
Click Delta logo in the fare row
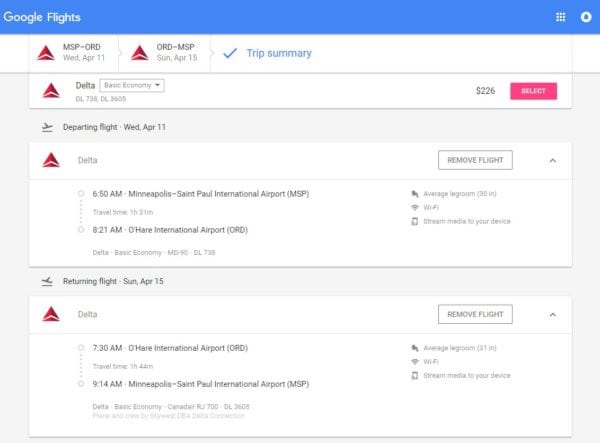click(51, 91)
